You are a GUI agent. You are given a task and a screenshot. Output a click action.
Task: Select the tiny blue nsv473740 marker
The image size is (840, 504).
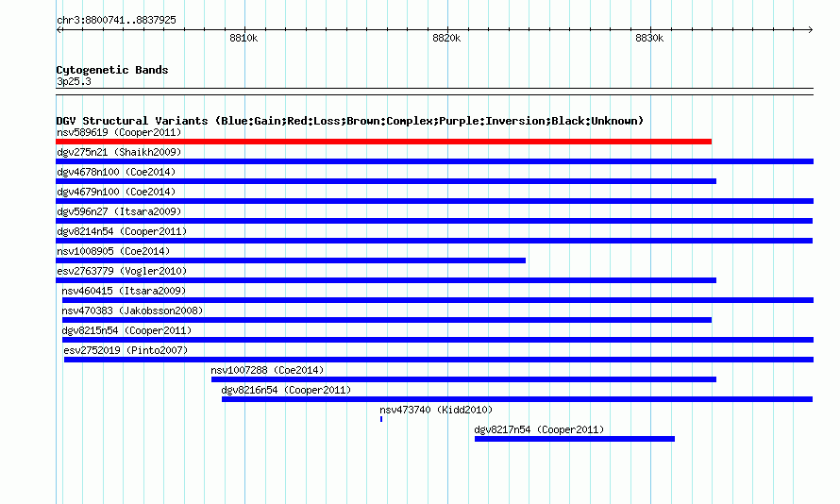pos(381,419)
